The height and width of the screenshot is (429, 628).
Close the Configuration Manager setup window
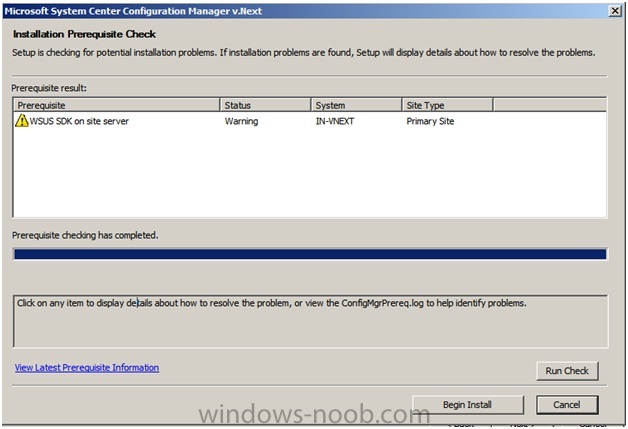pyautogui.click(x=615, y=11)
